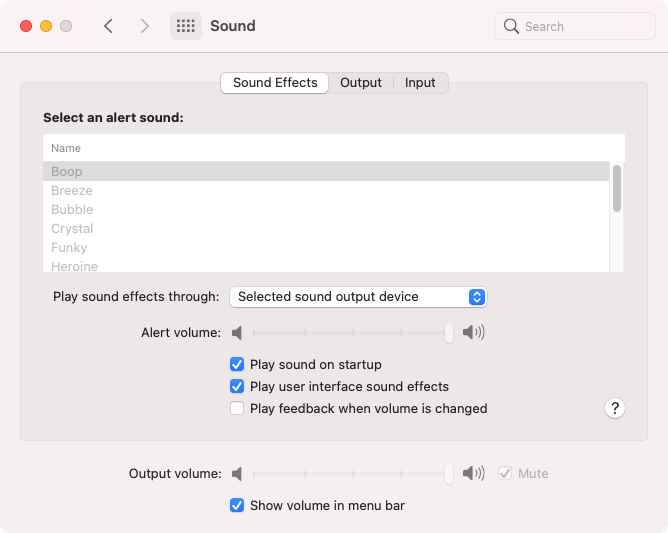Click the high alert volume speaker icon
This screenshot has width=668, height=533.
pyautogui.click(x=474, y=332)
